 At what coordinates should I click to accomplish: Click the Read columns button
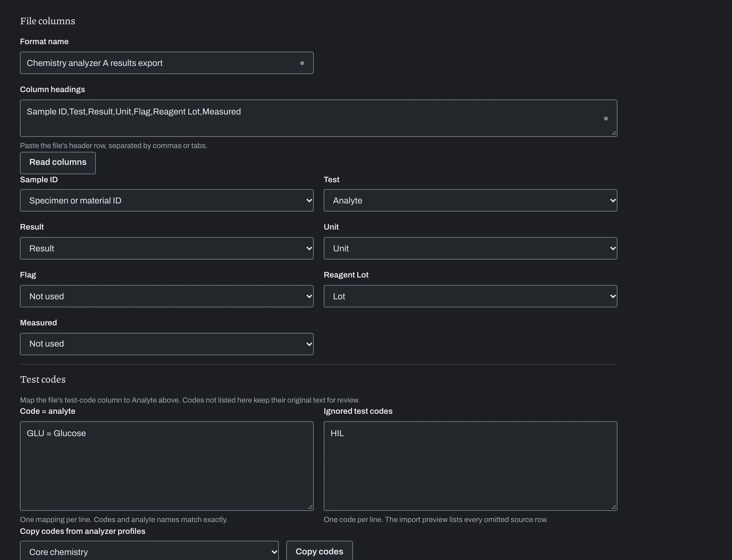[x=58, y=163]
